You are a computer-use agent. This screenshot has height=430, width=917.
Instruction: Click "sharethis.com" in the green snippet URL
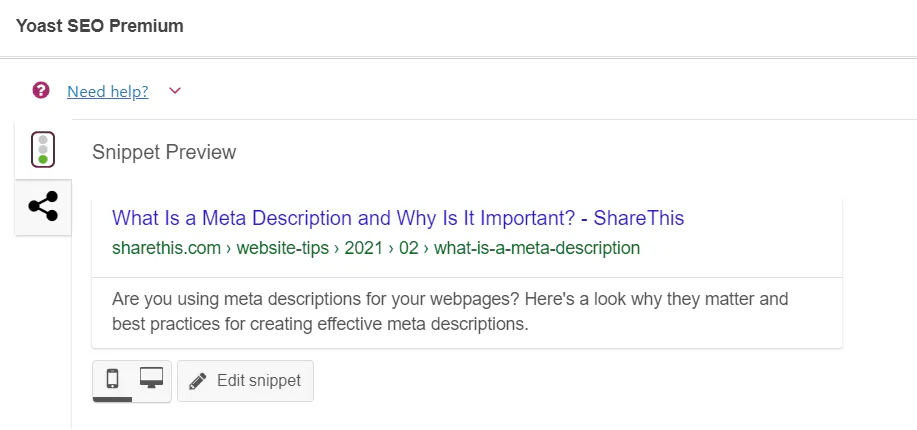pyautogui.click(x=166, y=248)
